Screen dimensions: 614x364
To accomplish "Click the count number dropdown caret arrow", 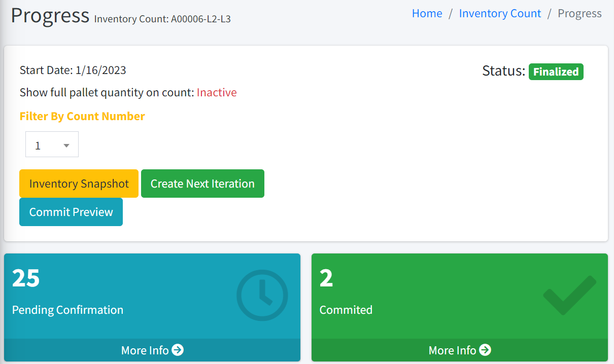I will (66, 145).
